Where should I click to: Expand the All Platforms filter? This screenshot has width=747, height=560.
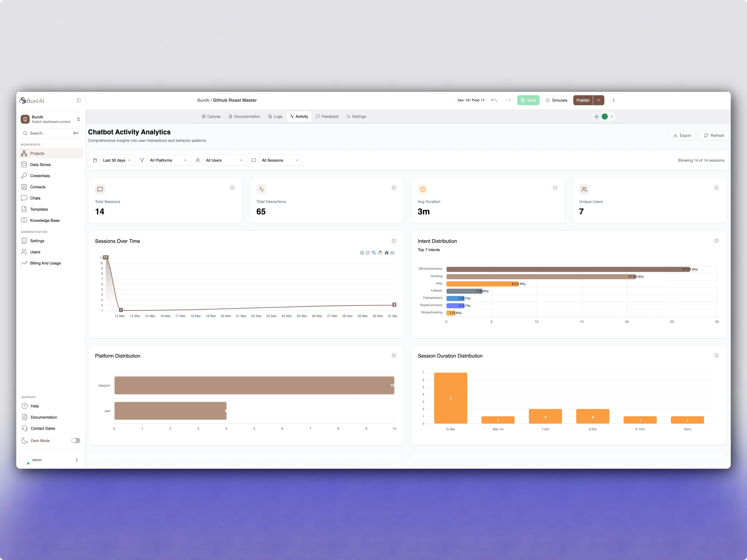pos(168,160)
